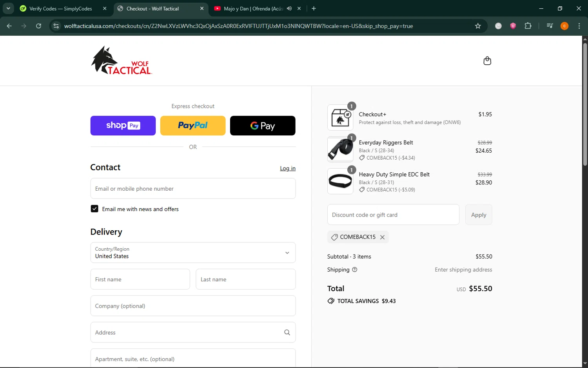Open a new browser tab
The image size is (588, 368).
pos(314,8)
